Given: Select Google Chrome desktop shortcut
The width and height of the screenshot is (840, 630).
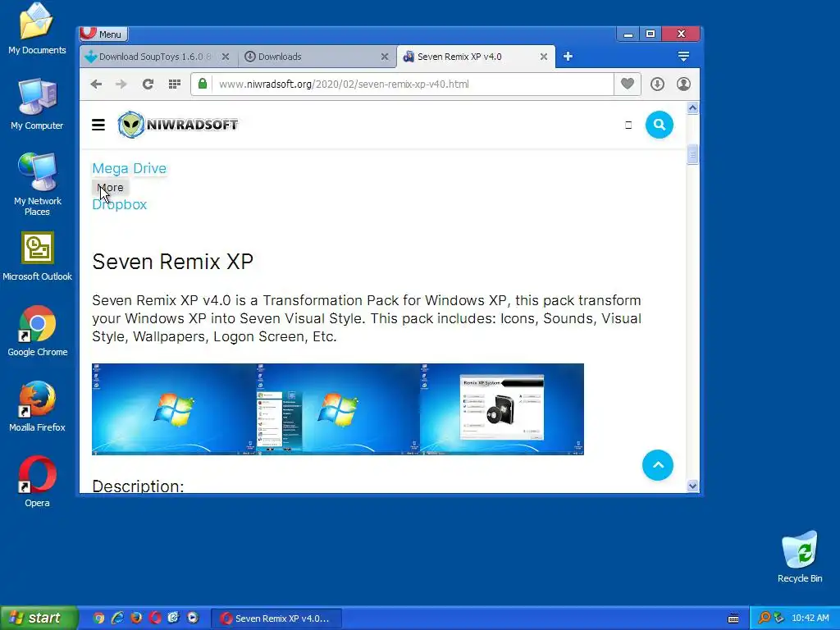Looking at the screenshot, I should tap(37, 331).
